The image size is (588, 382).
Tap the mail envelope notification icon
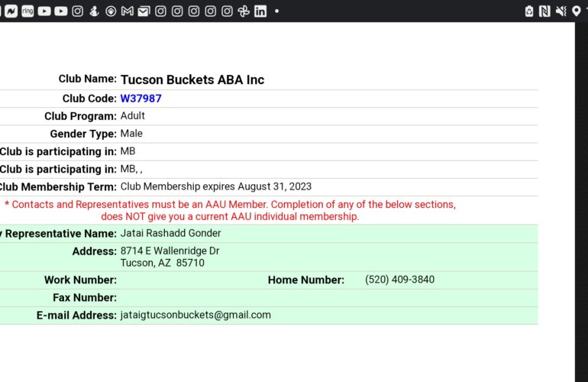click(144, 11)
